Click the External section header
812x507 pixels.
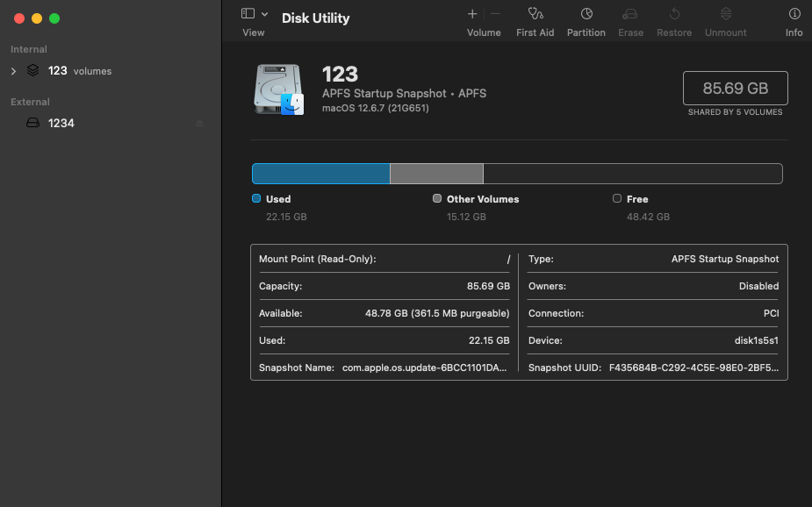[x=30, y=102]
